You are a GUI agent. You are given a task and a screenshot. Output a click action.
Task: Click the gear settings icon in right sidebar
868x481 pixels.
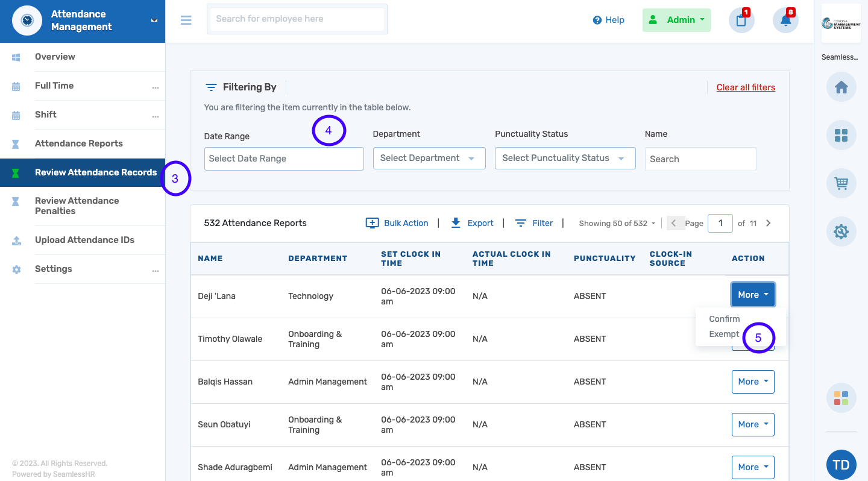click(x=841, y=231)
